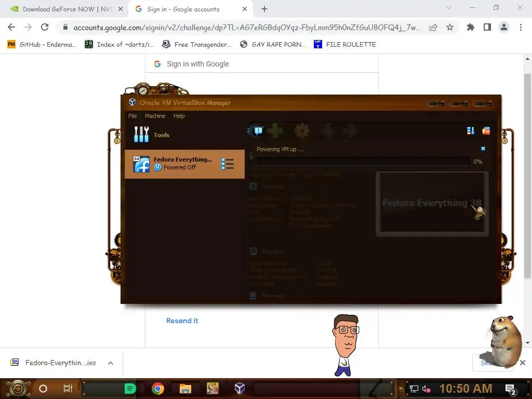Open Cortana search circle on taskbar
Image resolution: width=532 pixels, height=399 pixels.
[43, 389]
